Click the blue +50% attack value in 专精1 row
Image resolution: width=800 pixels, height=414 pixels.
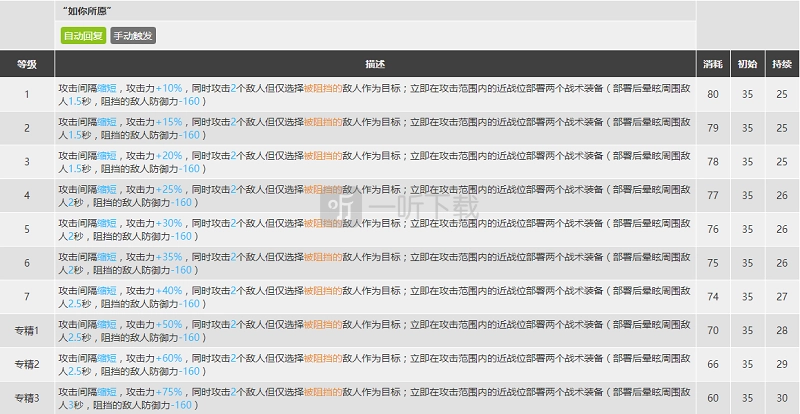tap(169, 325)
